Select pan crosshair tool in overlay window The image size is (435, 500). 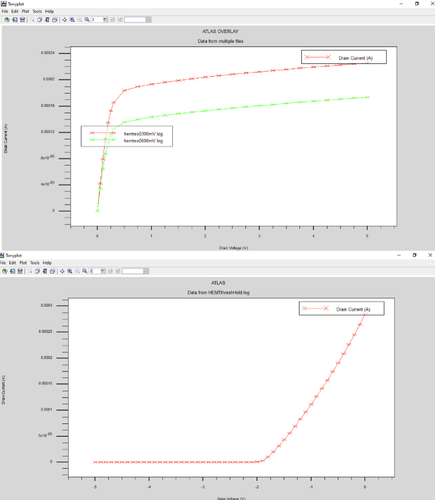click(x=64, y=20)
